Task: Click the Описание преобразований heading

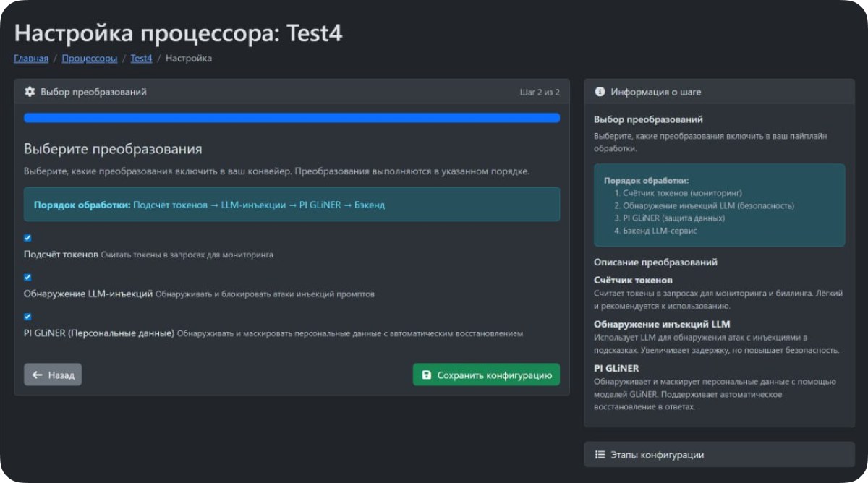Action: coord(655,262)
